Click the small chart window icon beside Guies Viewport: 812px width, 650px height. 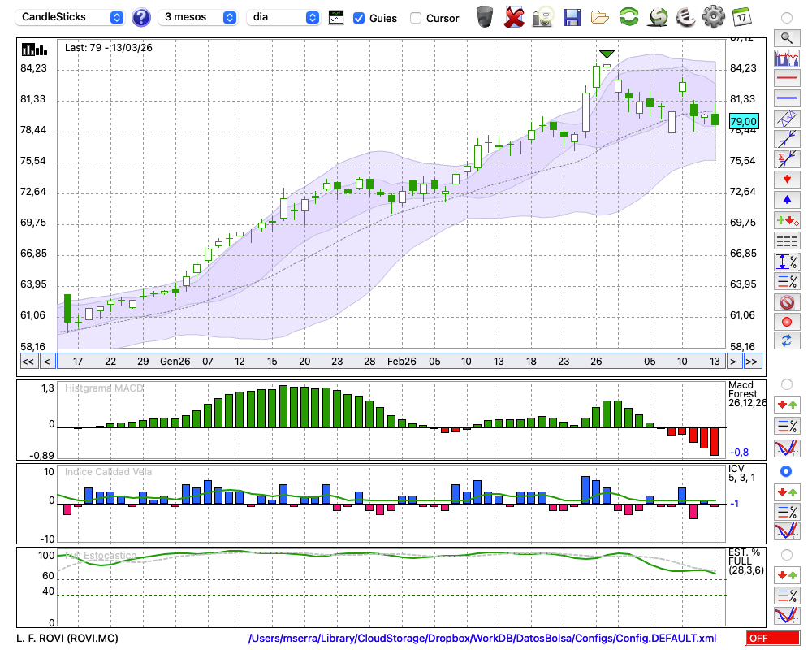pos(336,18)
